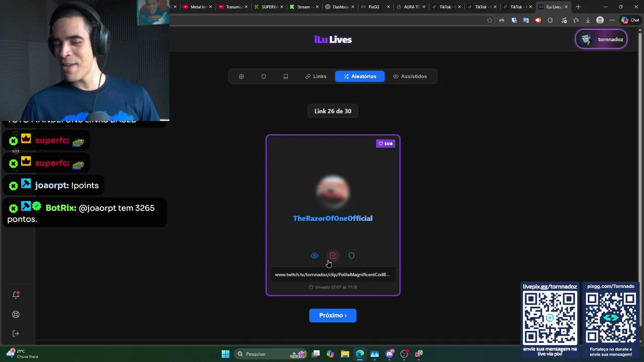644x362 pixels.
Task: Click the favorite star in the address bar
Action: [490, 20]
